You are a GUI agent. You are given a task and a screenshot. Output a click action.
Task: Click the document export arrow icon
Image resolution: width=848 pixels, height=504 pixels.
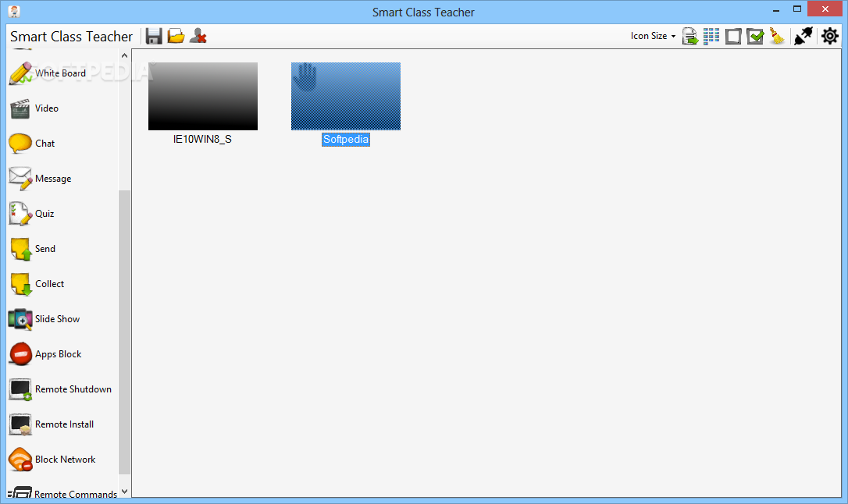[x=690, y=36]
